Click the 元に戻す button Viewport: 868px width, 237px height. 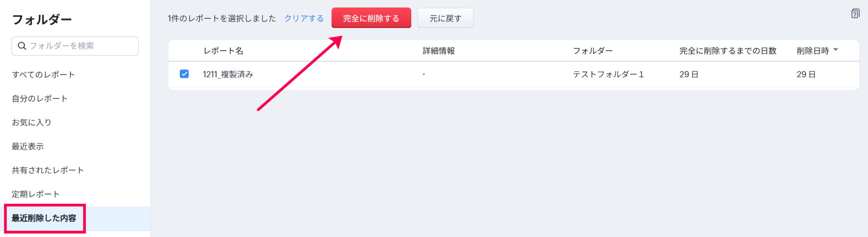pos(446,18)
